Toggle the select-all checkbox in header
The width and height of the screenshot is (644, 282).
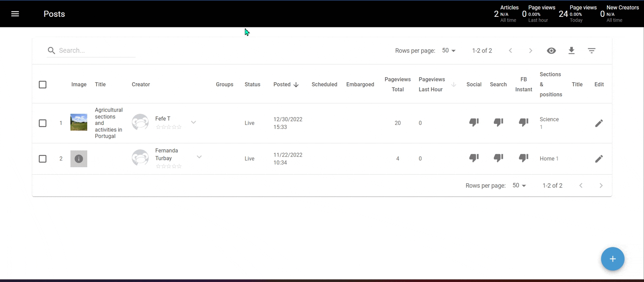[x=43, y=85]
